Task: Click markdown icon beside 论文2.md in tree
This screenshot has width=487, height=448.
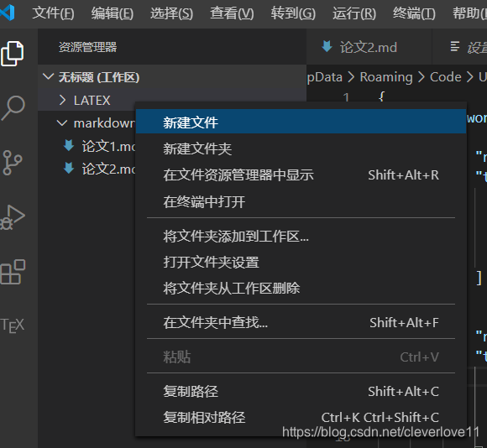Action: (69, 169)
